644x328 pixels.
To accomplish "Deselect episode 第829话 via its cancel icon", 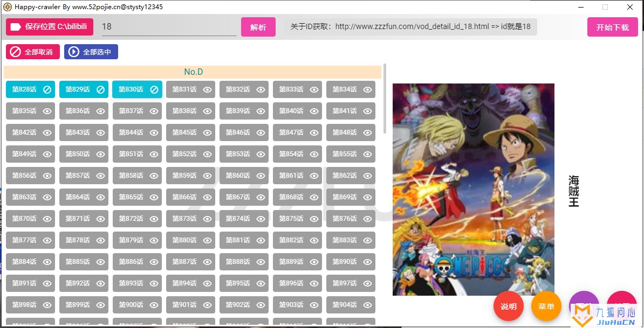I will [101, 89].
